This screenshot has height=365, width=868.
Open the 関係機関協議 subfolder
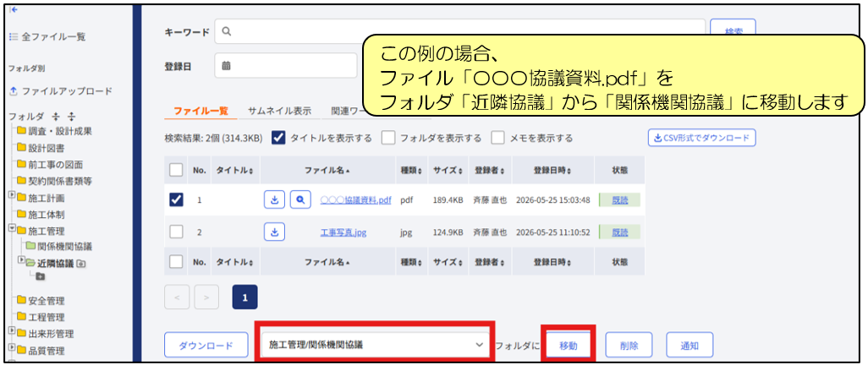click(59, 247)
